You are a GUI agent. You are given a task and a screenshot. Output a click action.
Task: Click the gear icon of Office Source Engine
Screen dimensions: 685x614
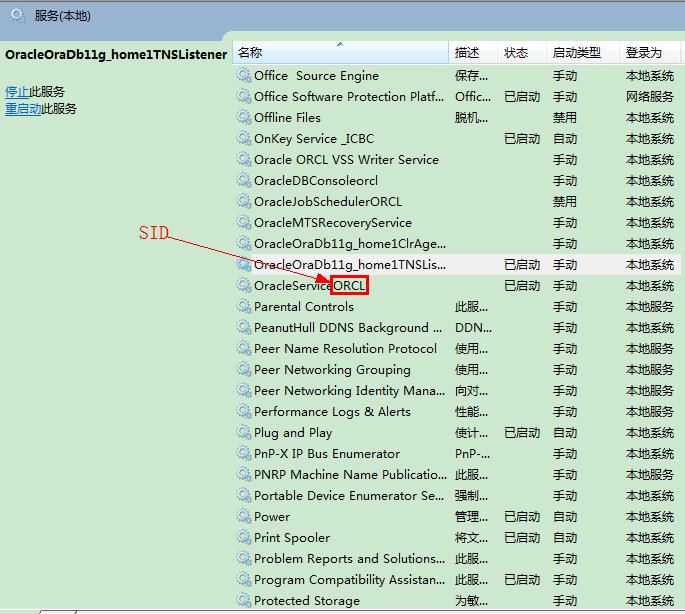(x=243, y=75)
